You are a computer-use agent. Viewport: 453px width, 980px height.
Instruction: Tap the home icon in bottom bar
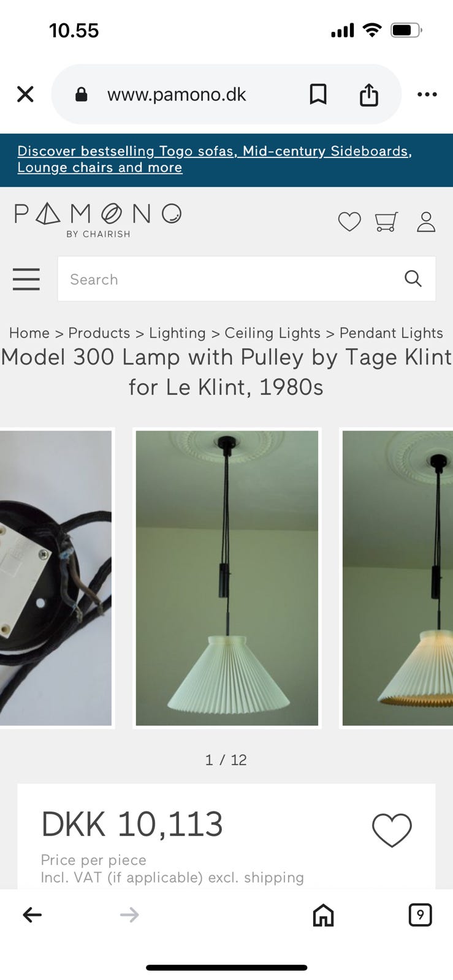[x=323, y=915]
